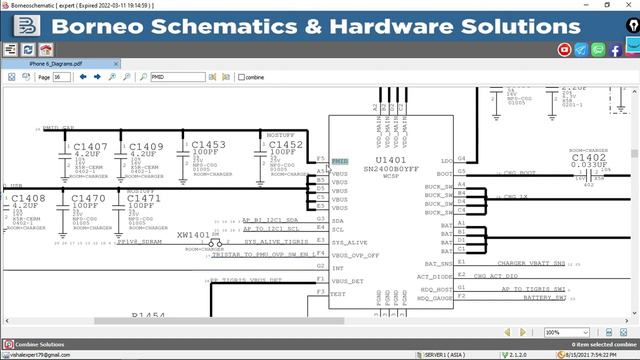This screenshot has width=640, height=360.
Task: Click SERVER1 ( ASIA ) status entry
Action: [x=445, y=355]
